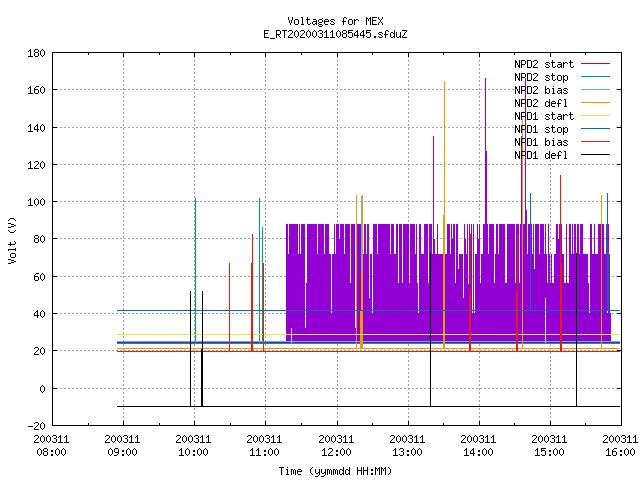The width and height of the screenshot is (640, 480).
Task: Click the 'NPD2 defl' legend label
Action: click(541, 103)
